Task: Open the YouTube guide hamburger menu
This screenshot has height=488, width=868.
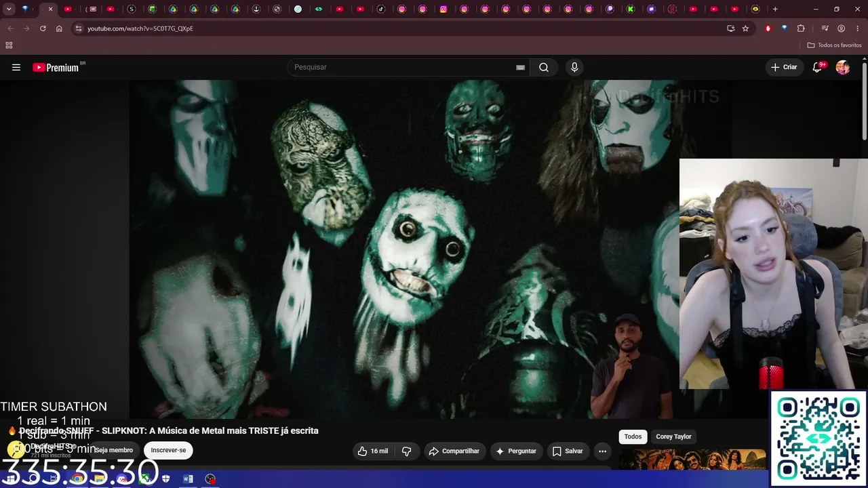Action: tap(16, 67)
